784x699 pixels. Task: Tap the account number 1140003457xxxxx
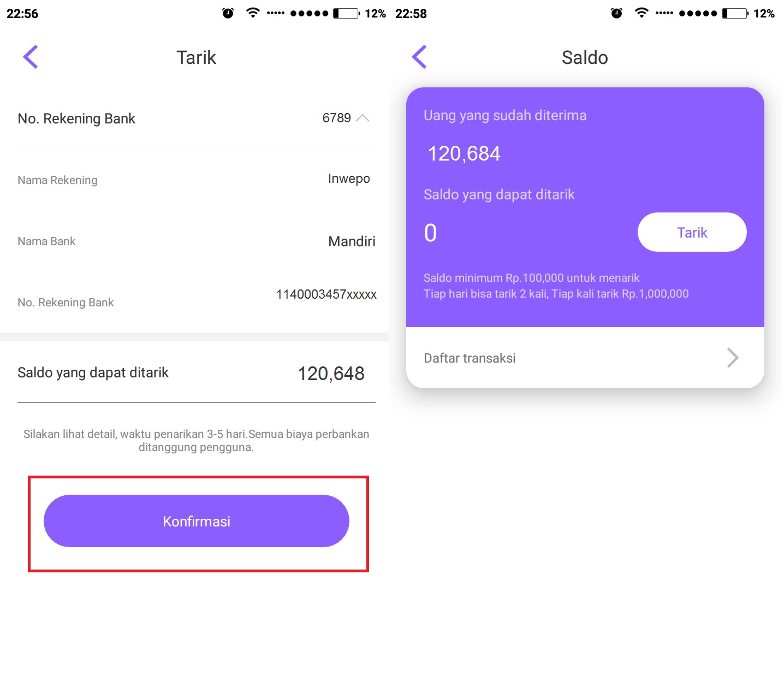326,294
